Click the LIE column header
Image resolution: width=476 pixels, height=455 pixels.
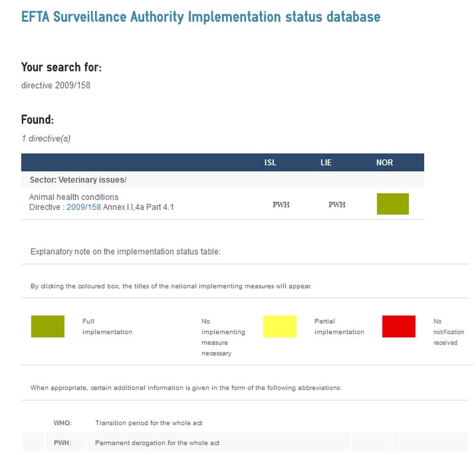click(x=326, y=163)
